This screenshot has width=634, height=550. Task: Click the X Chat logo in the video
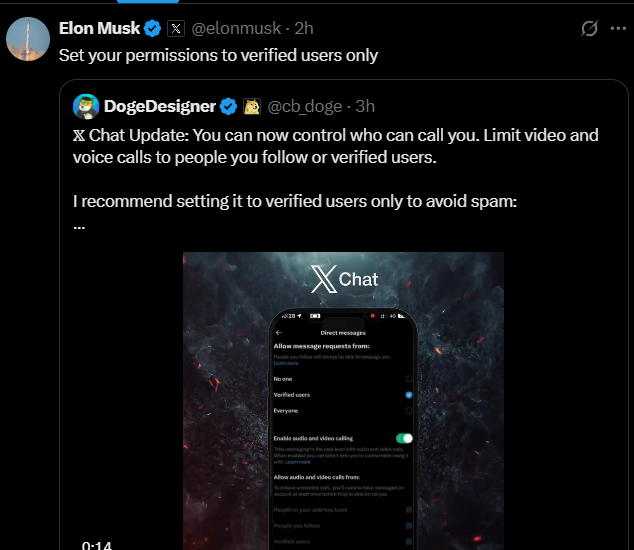pyautogui.click(x=344, y=279)
